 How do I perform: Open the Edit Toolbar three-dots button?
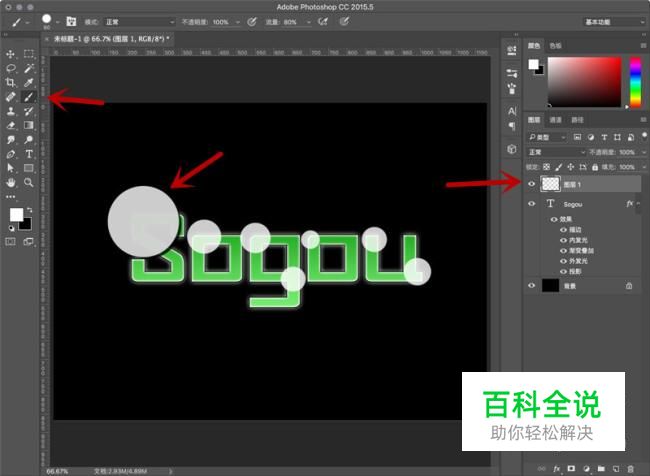click(10, 197)
